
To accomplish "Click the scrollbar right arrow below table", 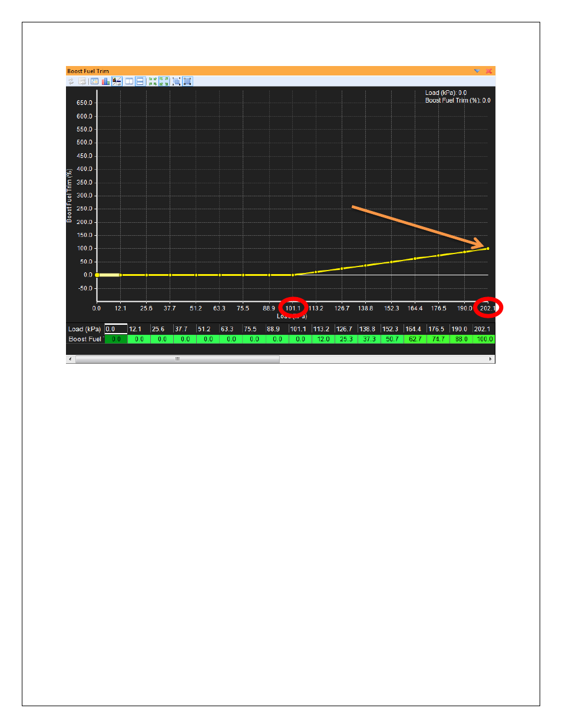I will tap(491, 359).
